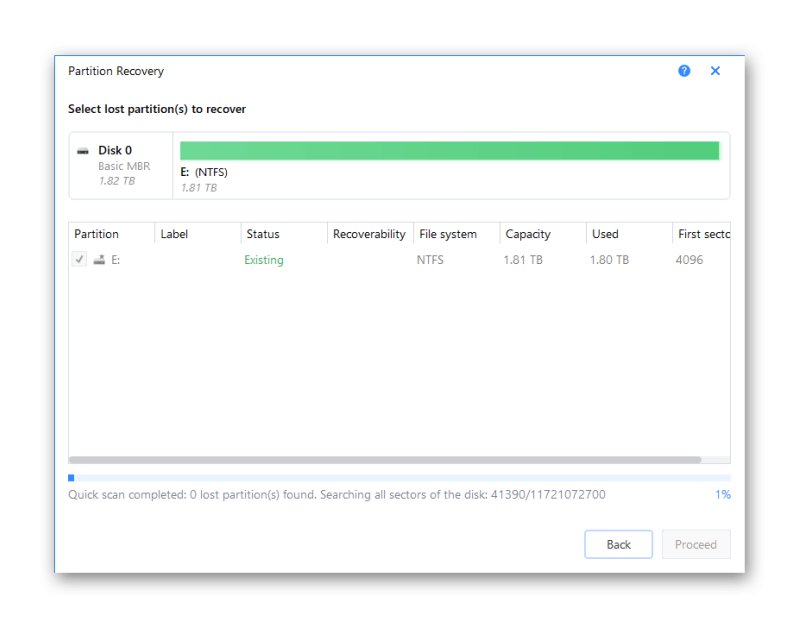Select the green E: (NTFS) partition bar

[x=449, y=150]
